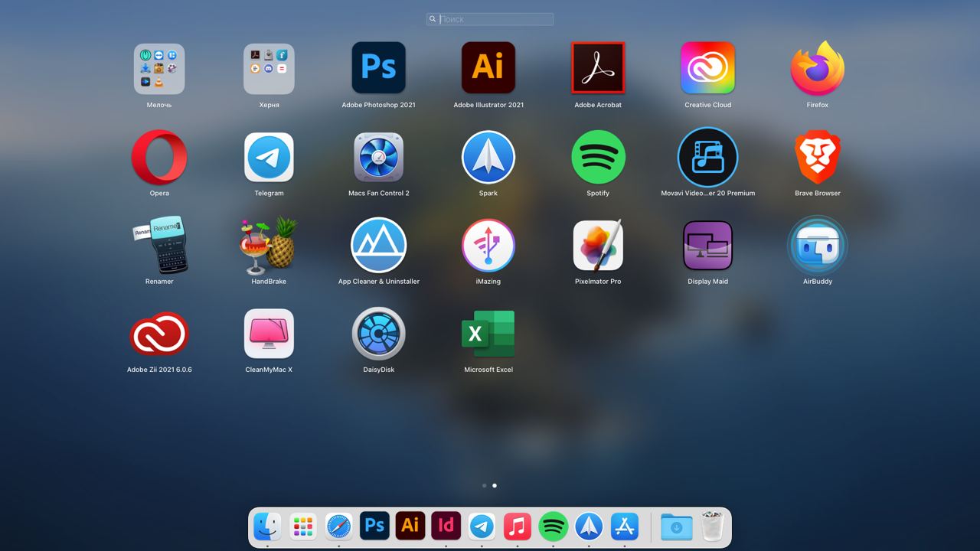Open Brave Browser

tap(818, 157)
